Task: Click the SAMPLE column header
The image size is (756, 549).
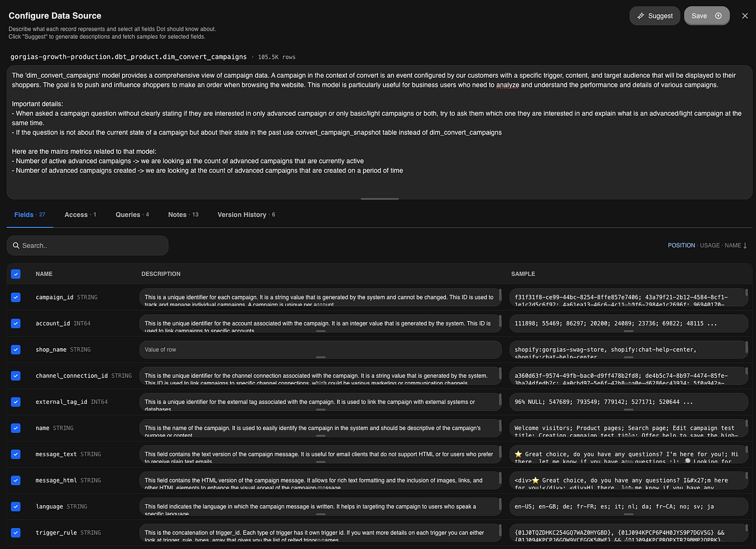Action: pos(523,274)
